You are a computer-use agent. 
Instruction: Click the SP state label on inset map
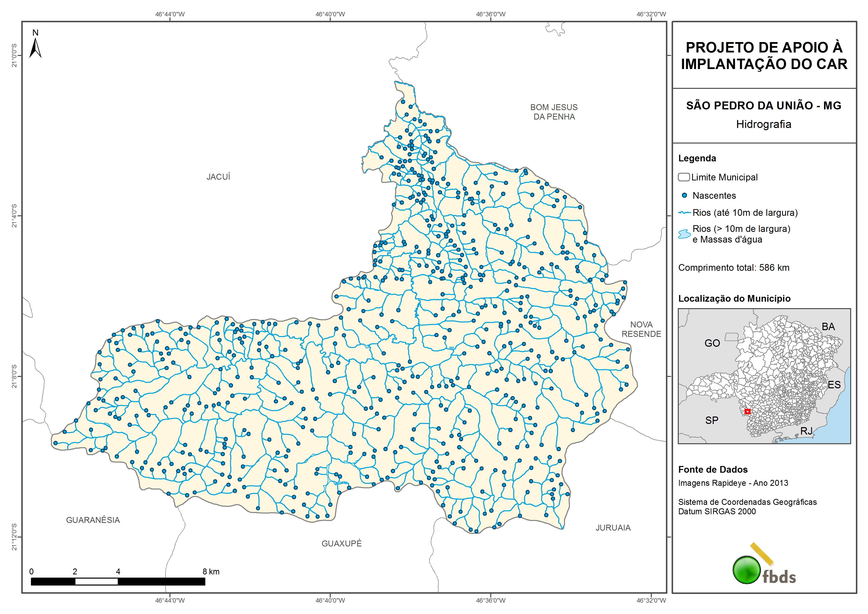coord(711,420)
